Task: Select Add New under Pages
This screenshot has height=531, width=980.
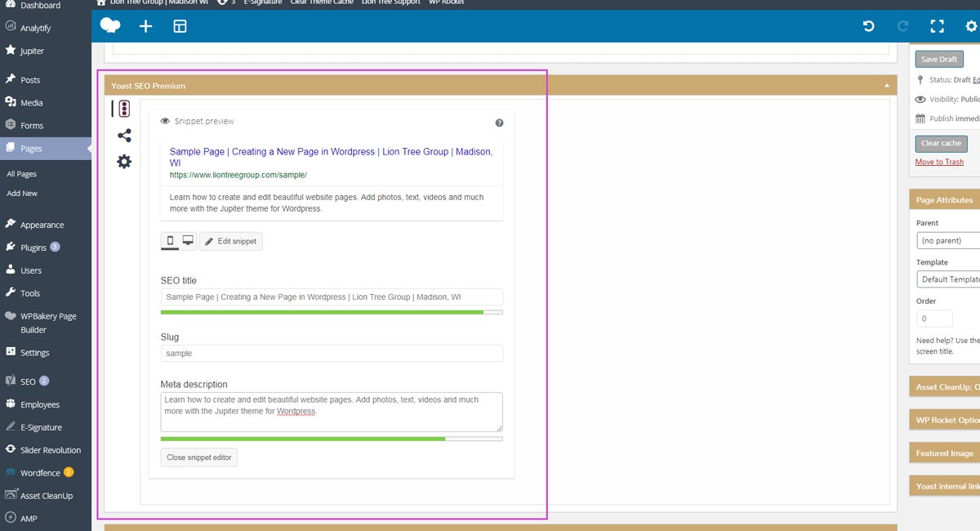Action: tap(22, 194)
